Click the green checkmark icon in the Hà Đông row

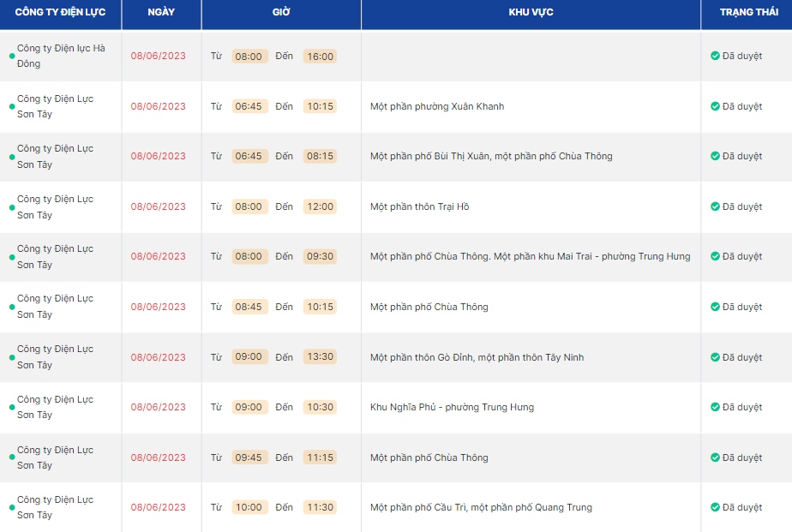715,56
